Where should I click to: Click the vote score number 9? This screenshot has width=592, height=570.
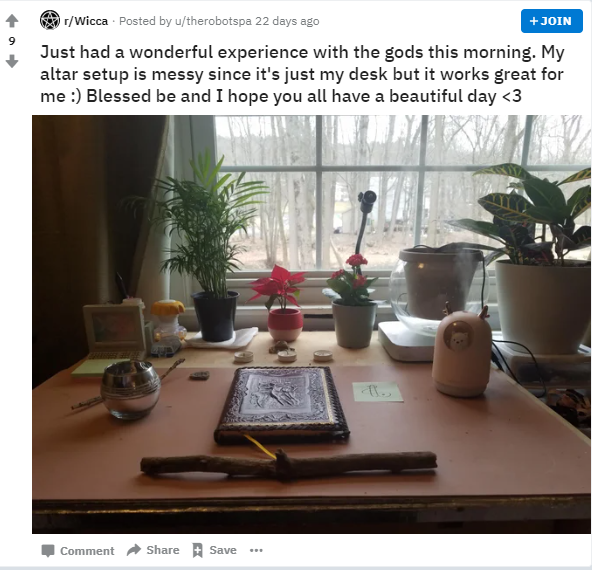pyautogui.click(x=12, y=41)
